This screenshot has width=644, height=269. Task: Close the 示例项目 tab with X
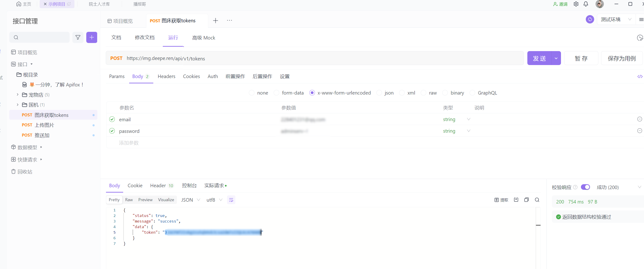(x=45, y=4)
